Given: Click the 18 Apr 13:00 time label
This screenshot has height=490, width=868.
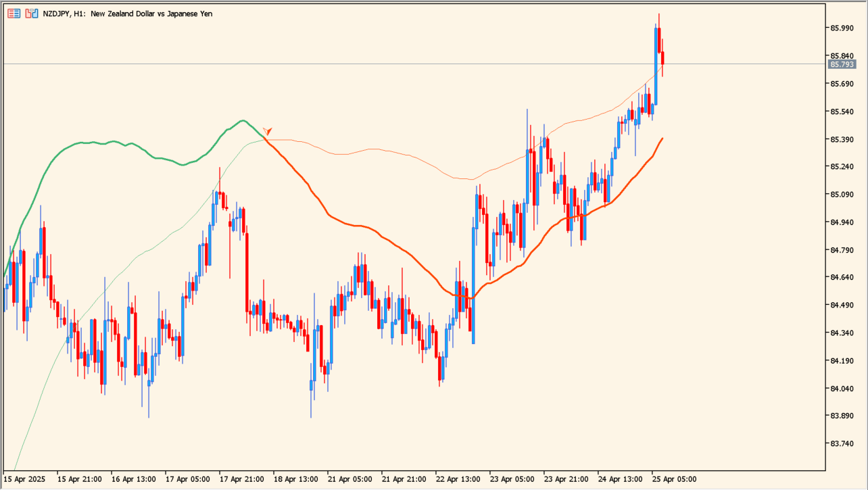Looking at the screenshot, I should coord(296,479).
